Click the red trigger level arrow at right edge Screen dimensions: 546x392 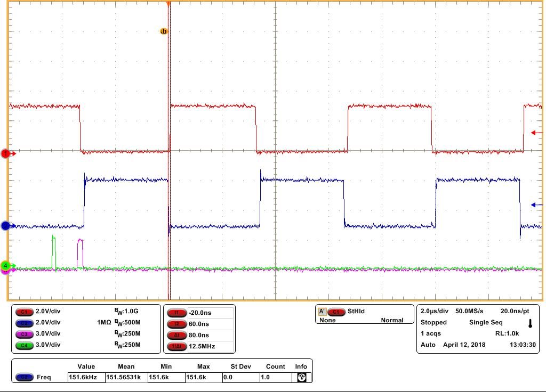pyautogui.click(x=536, y=133)
